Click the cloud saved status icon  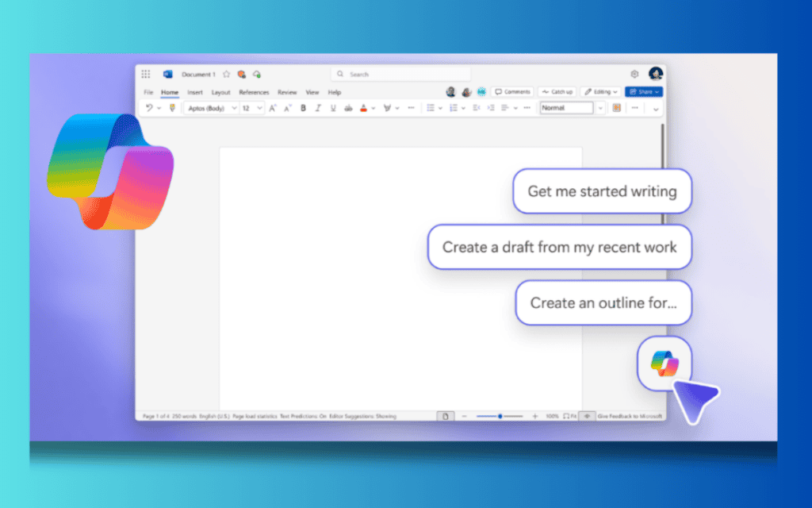257,74
